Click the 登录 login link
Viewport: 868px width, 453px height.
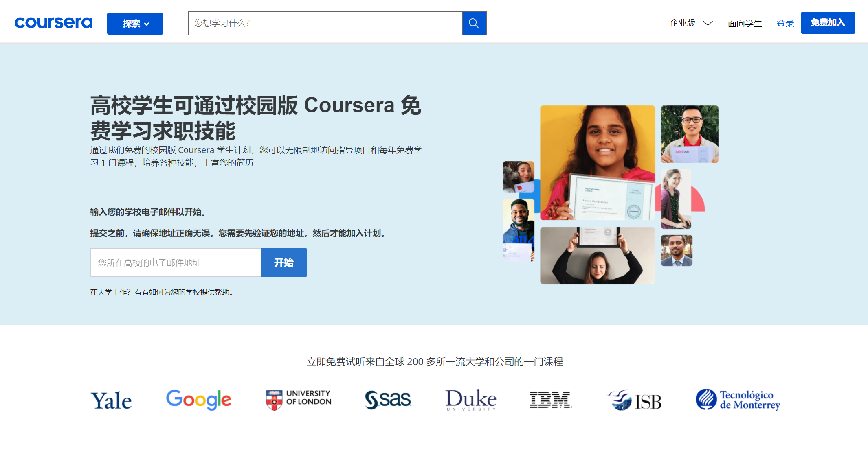pyautogui.click(x=785, y=24)
